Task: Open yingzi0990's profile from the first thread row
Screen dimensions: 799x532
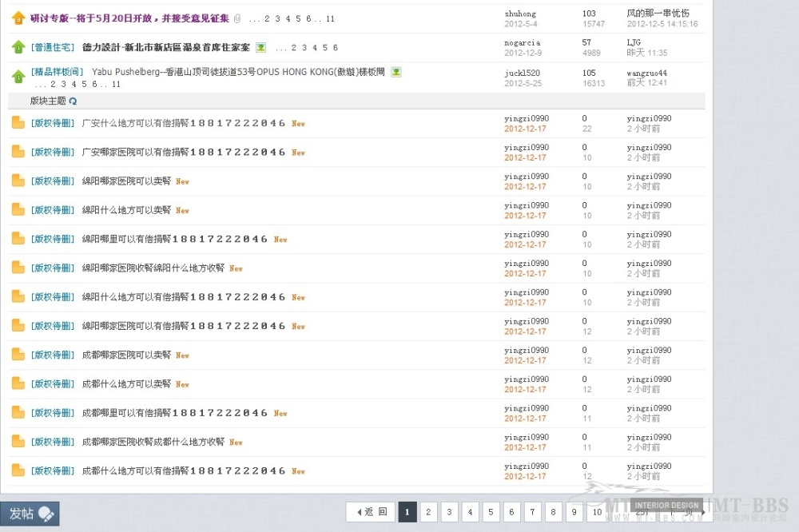Action: coord(526,117)
